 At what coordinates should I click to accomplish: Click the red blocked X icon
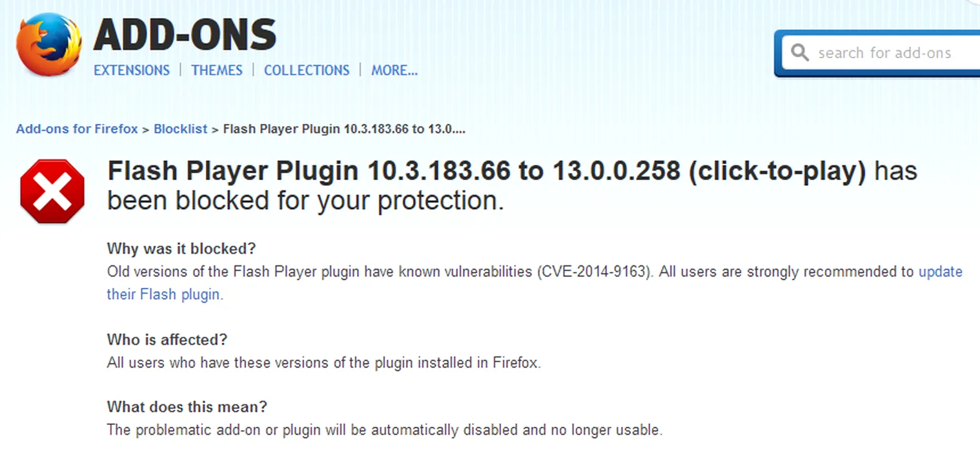[x=52, y=192]
